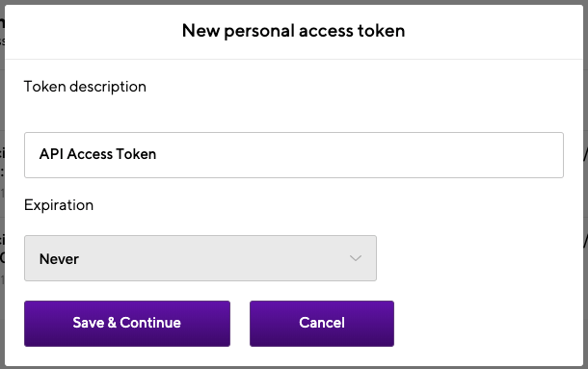Focus the Token description input field
Screen dimensions: 588x369
click(294, 155)
